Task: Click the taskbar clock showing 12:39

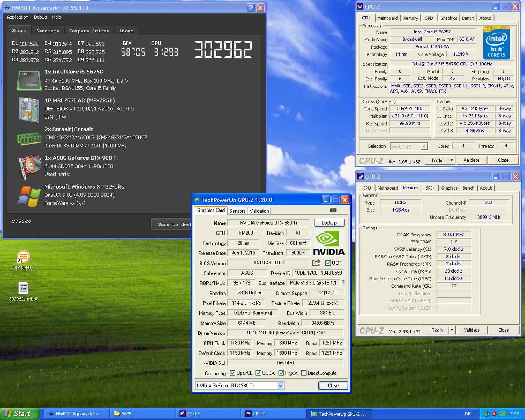Action: 514,414
